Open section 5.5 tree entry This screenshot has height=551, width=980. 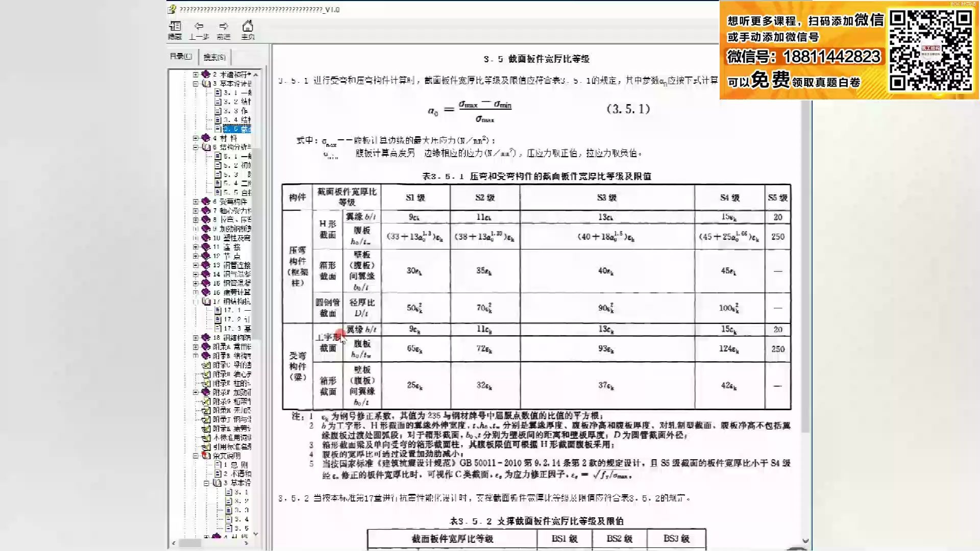pos(233,192)
